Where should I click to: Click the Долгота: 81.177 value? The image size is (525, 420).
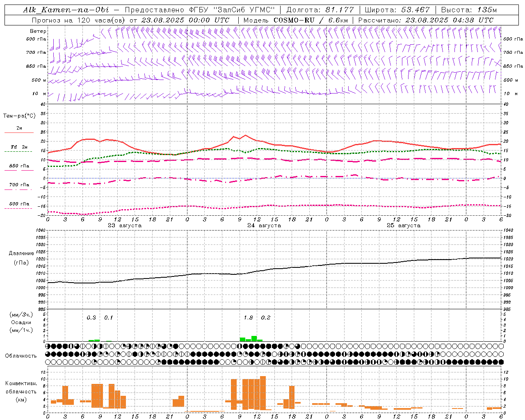pos(320,10)
